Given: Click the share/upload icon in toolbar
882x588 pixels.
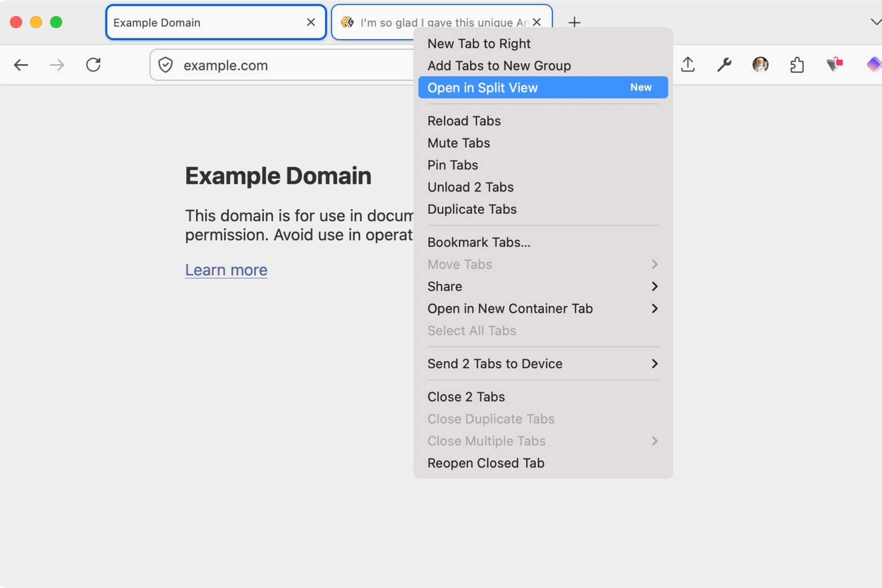Looking at the screenshot, I should 688,65.
